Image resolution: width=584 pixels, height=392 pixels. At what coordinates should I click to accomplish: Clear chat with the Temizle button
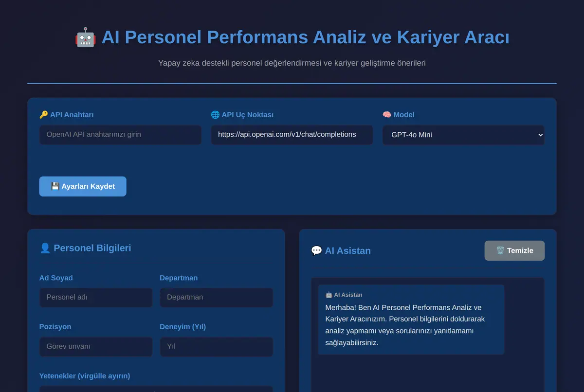click(514, 250)
